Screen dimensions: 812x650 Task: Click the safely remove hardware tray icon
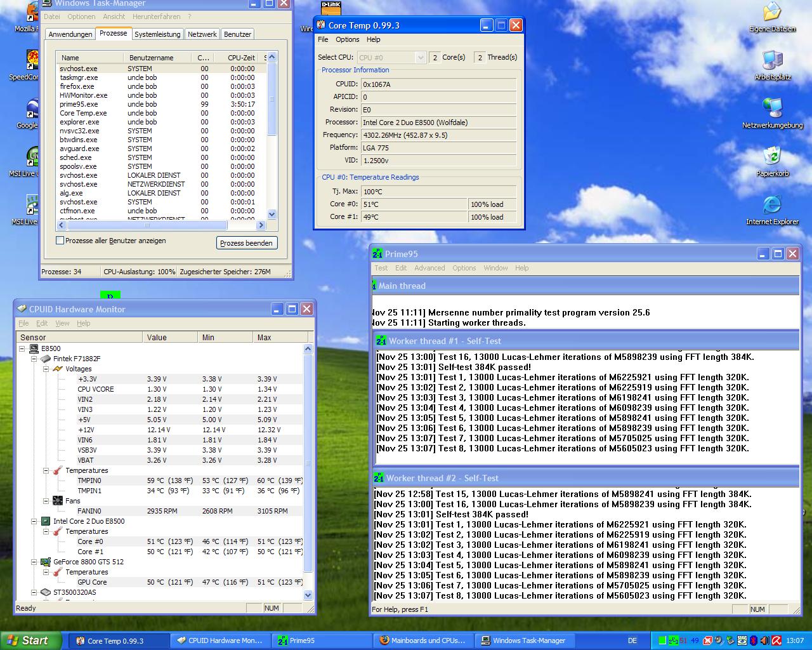(731, 640)
